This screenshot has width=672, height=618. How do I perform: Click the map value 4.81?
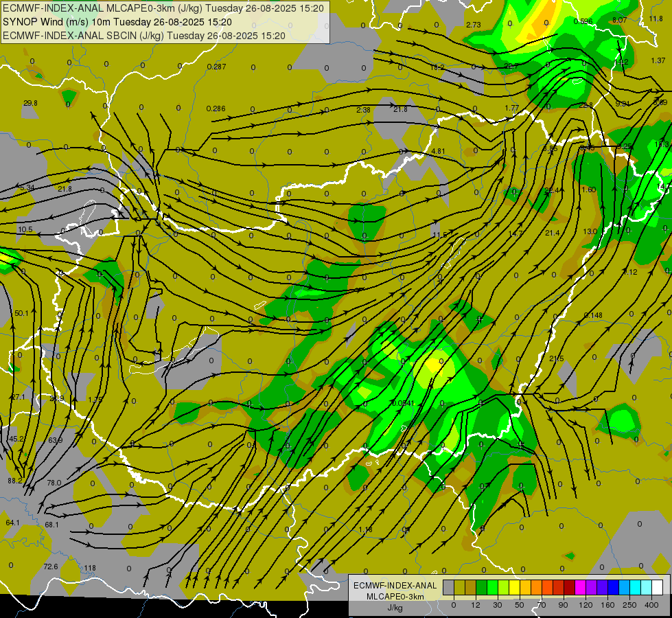[x=439, y=151]
